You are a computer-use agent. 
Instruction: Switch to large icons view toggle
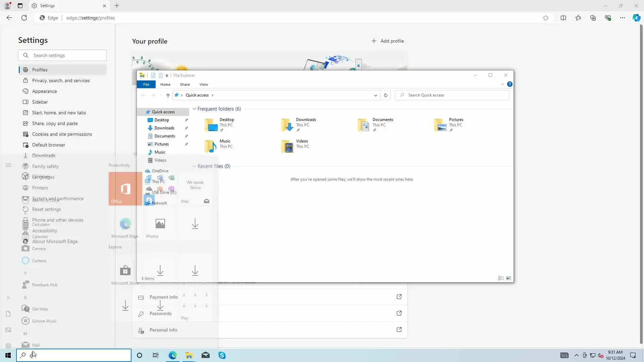point(508,278)
